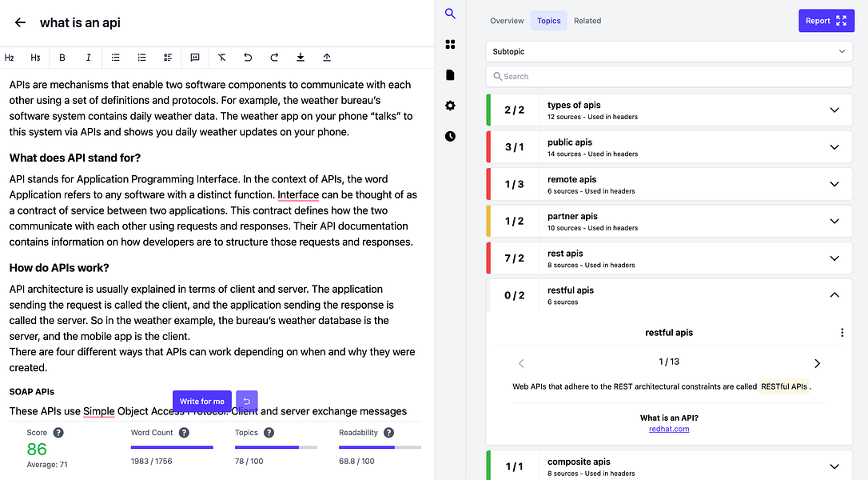Go back using the arrow beside the title
Image resolution: width=868 pixels, height=480 pixels.
pyautogui.click(x=21, y=22)
